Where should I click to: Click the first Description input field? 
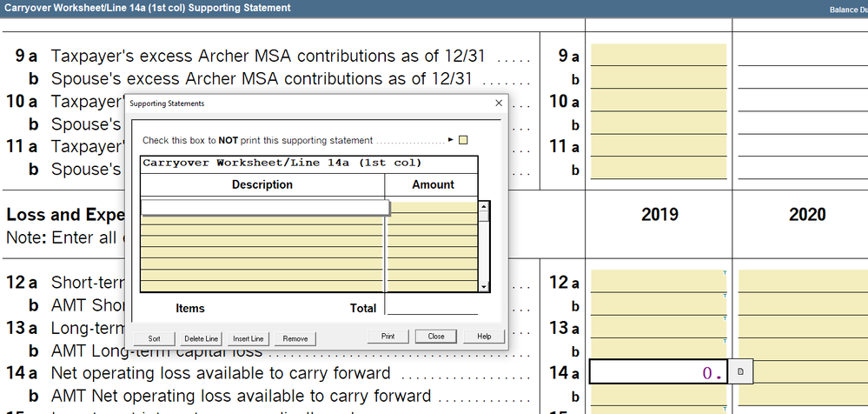click(264, 207)
